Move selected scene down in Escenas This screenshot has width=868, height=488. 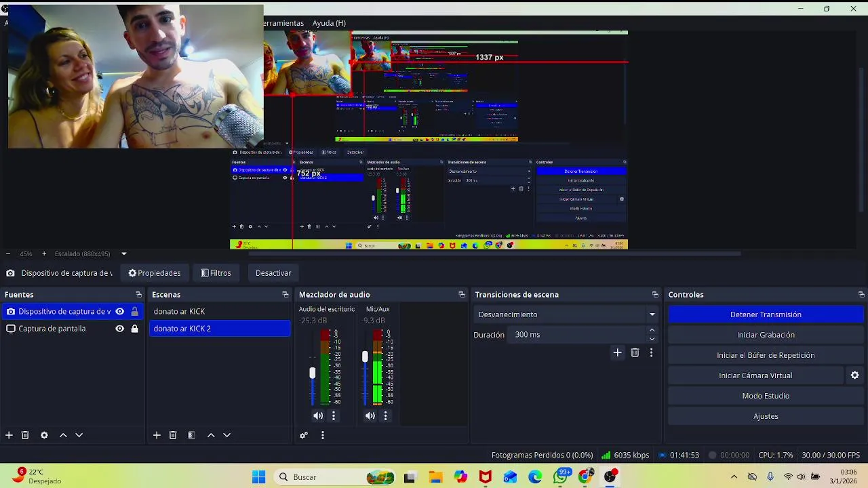[226, 435]
